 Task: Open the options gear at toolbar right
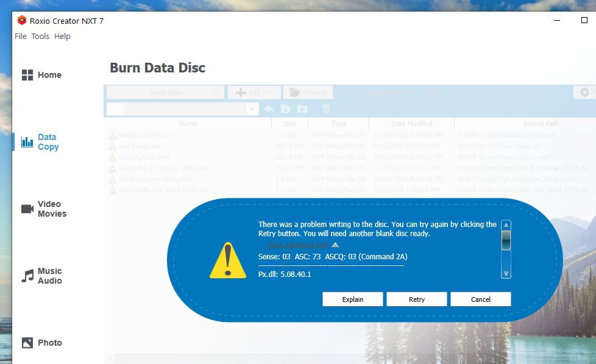(584, 93)
